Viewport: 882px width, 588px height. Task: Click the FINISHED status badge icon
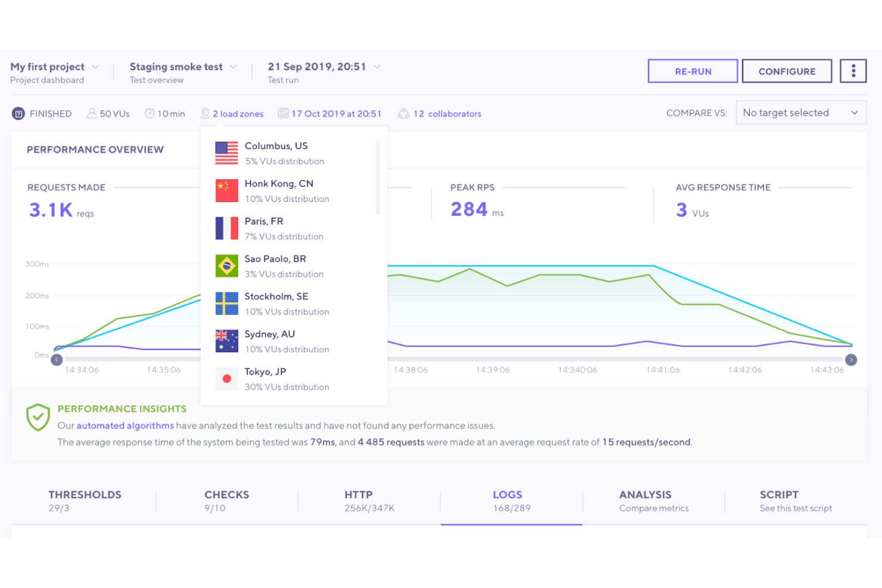click(x=18, y=113)
